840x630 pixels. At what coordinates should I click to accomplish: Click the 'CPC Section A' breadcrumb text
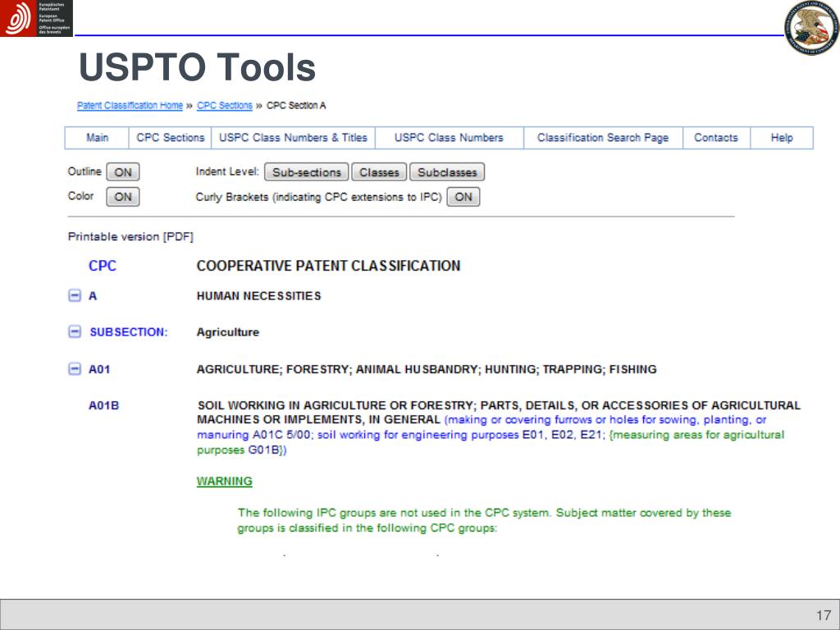coord(296,106)
